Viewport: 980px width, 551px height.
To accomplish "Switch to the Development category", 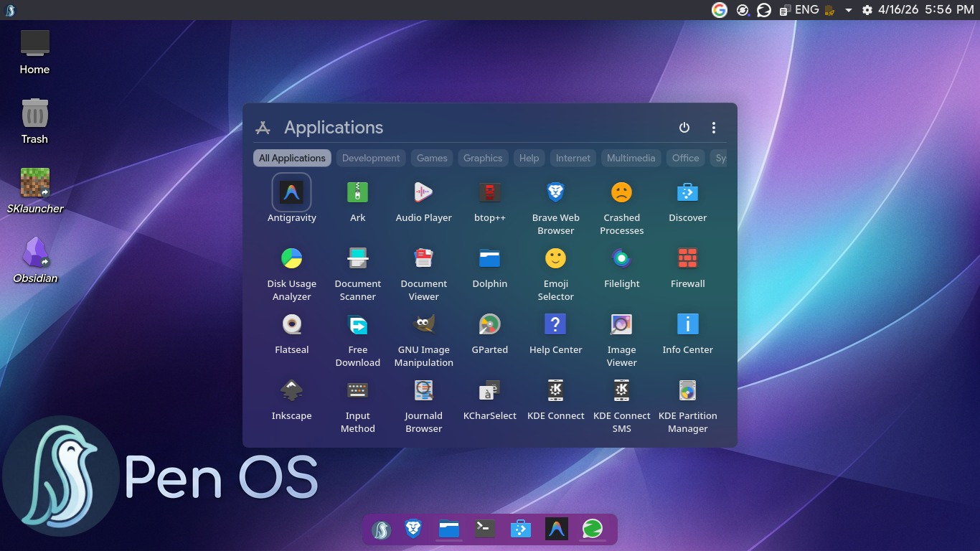I will point(371,158).
